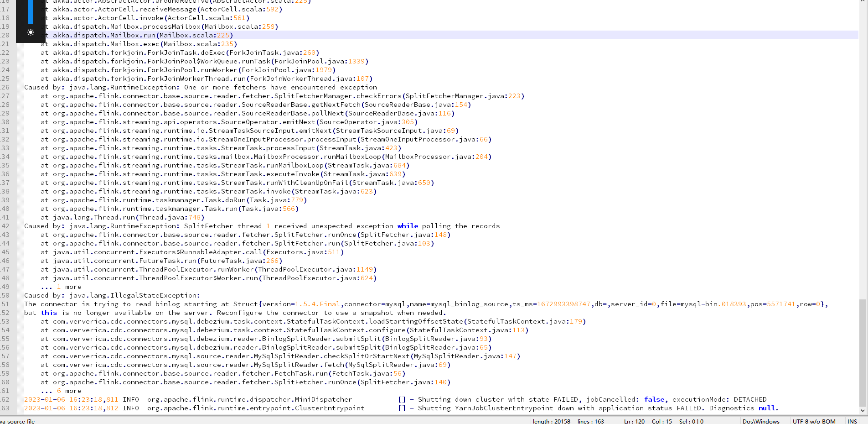Click the line 'StreamOneInputProcessor.processInput(StreamOneInputProcessor.java:66)'
868x424 pixels.
pos(266,139)
